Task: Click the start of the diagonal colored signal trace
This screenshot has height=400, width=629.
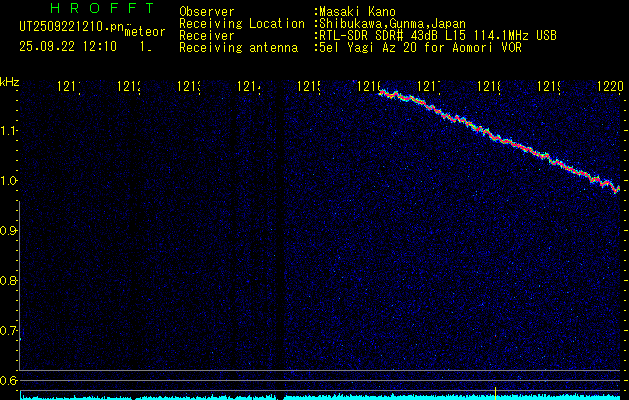Action: (x=382, y=93)
